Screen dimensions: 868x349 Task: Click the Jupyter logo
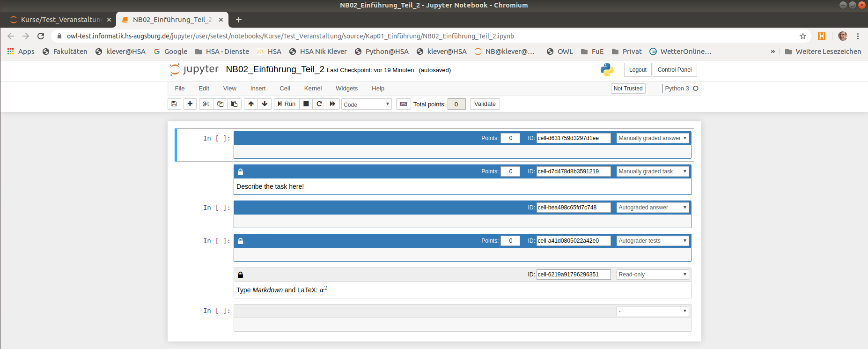194,69
